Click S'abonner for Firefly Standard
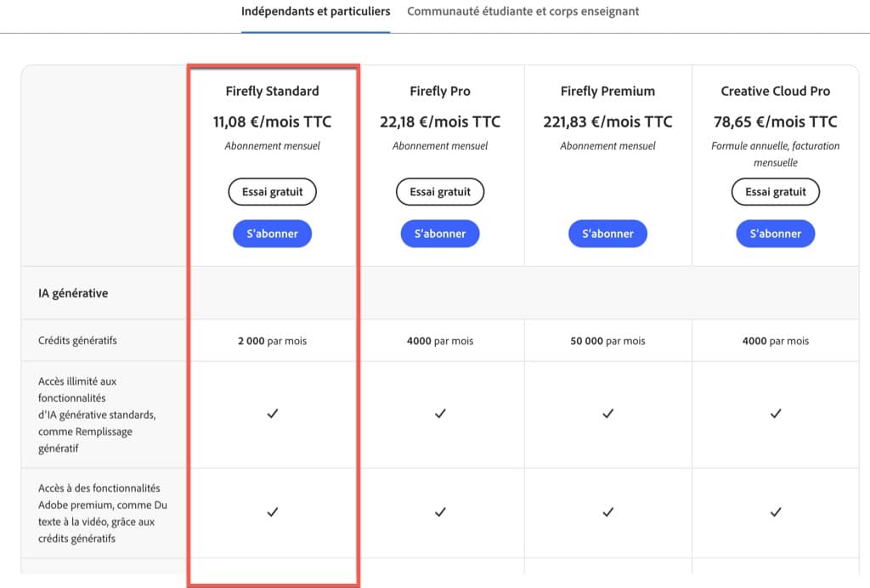The height and width of the screenshot is (588, 870). click(272, 234)
